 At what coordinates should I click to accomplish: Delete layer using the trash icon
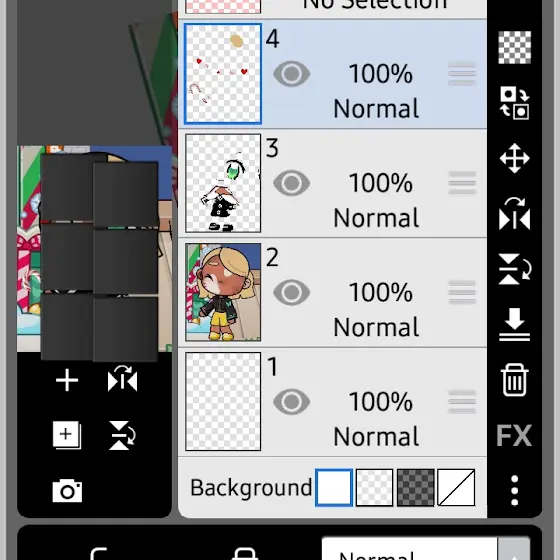click(514, 380)
